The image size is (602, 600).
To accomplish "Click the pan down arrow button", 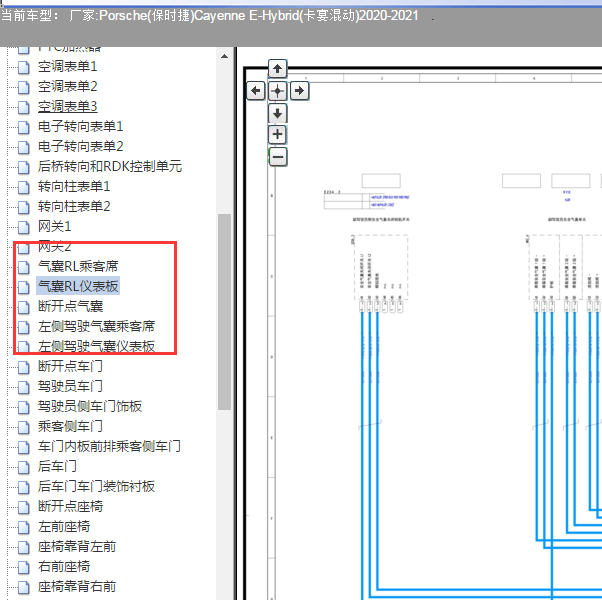I will (x=278, y=113).
